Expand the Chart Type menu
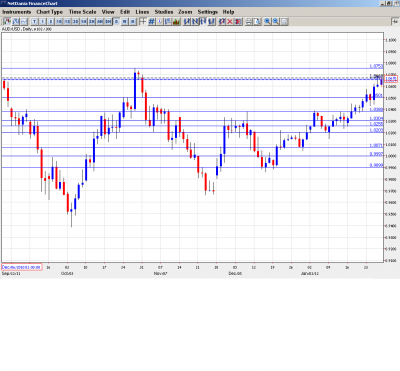This screenshot has width=400, height=371. 49,12
